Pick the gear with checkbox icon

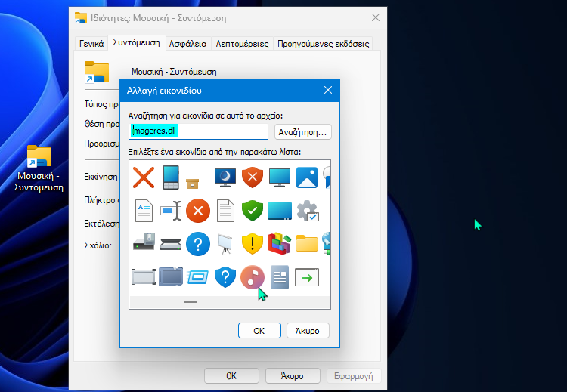(308, 211)
